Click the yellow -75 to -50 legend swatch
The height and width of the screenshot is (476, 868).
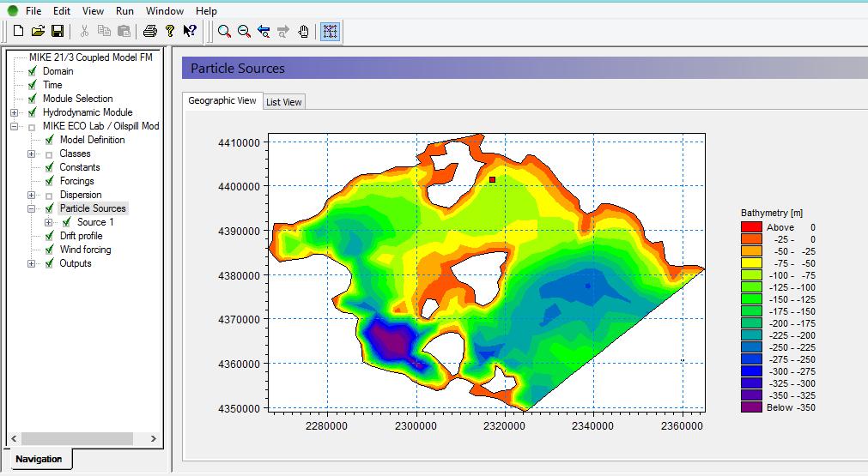tap(751, 263)
